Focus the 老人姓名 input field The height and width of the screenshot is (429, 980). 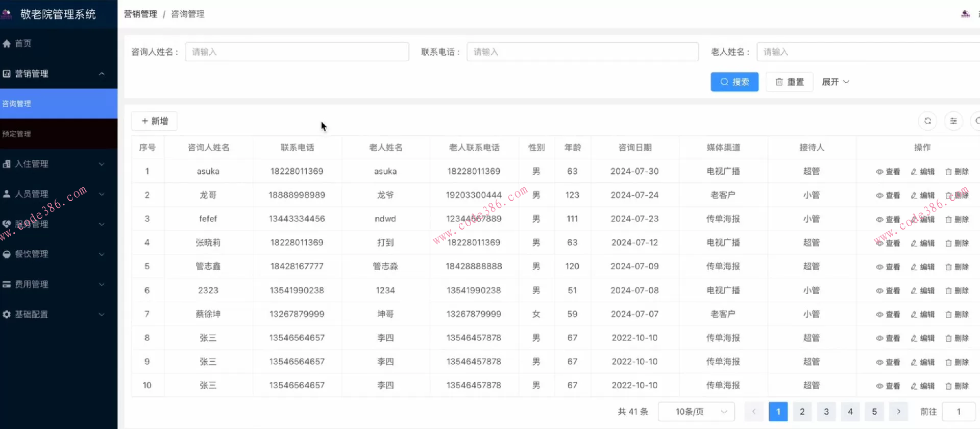(868, 52)
